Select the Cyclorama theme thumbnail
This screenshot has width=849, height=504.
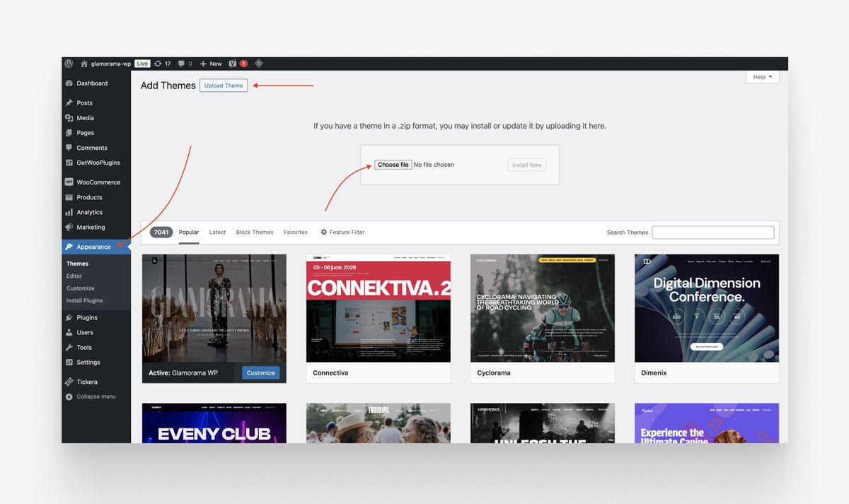[543, 308]
